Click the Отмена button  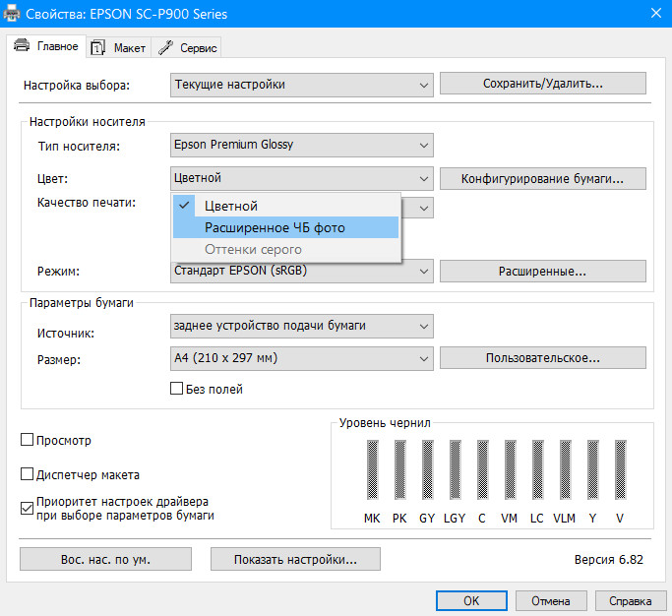point(551,600)
